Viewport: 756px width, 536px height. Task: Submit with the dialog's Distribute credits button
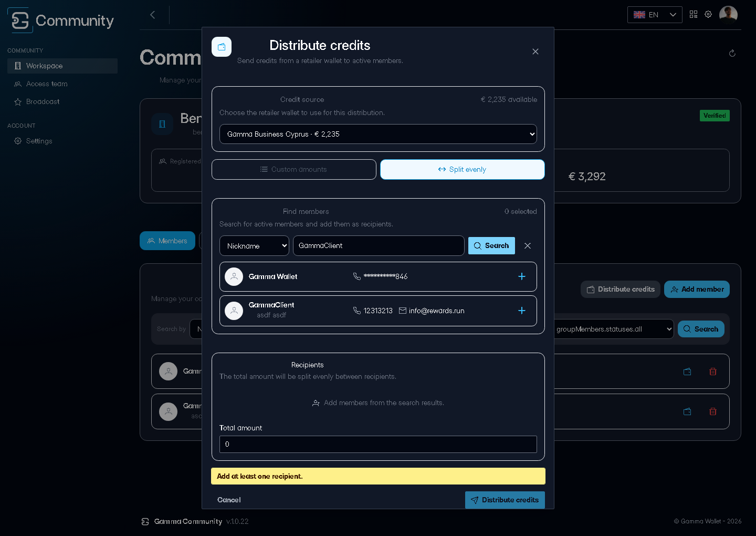[505, 500]
